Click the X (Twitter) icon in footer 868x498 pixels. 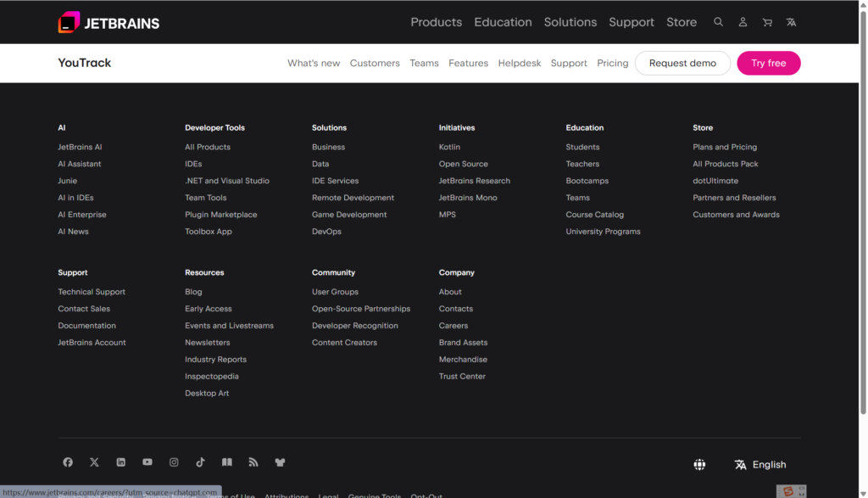[x=94, y=462]
